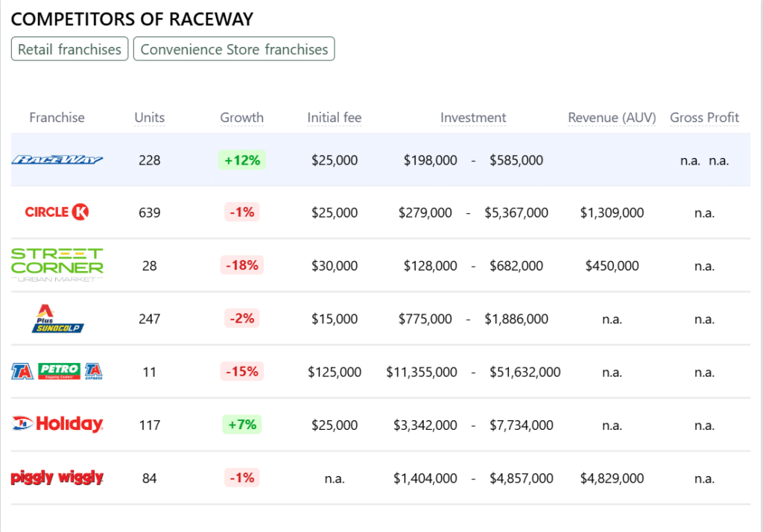The height and width of the screenshot is (532, 763).
Task: Click the $198,000 investment minimum
Action: click(x=430, y=160)
